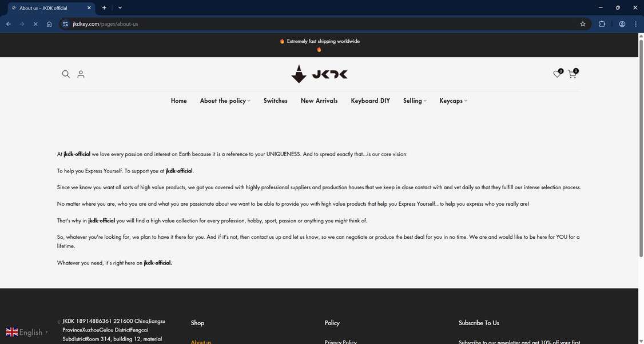
Task: Click the page vertical scrollbar
Action: pyautogui.click(x=641, y=148)
